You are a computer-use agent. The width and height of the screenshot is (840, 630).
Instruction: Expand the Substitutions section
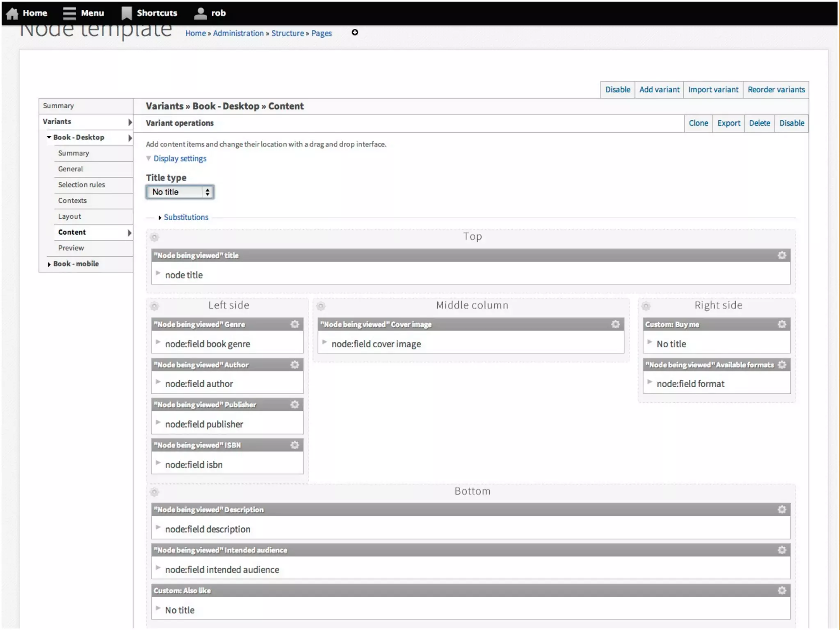(185, 217)
